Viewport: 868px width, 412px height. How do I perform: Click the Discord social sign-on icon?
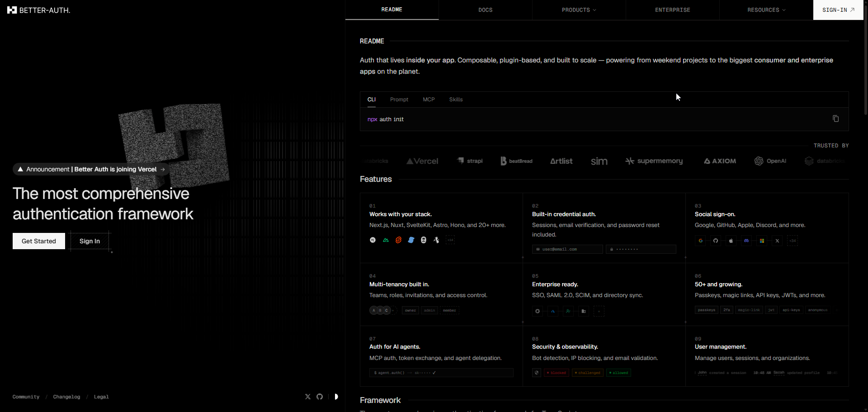coord(746,241)
